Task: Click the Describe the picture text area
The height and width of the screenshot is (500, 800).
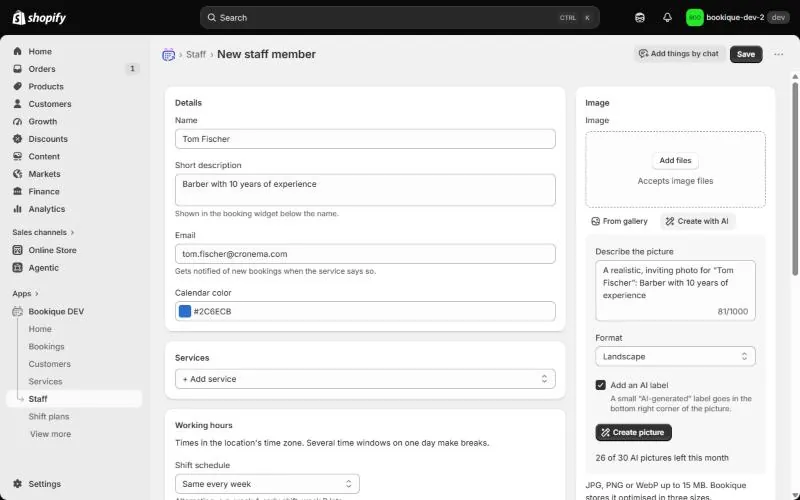Action: (x=675, y=290)
